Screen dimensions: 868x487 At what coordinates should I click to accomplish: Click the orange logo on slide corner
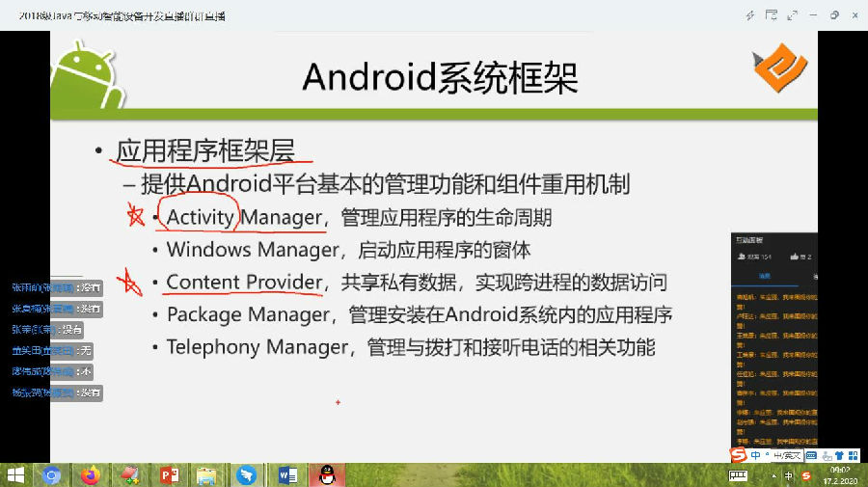[x=780, y=67]
